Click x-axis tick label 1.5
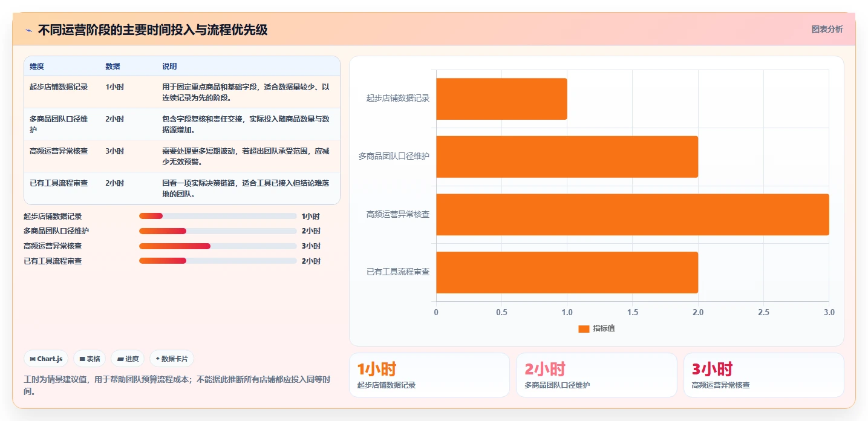The height and width of the screenshot is (421, 868). point(633,312)
